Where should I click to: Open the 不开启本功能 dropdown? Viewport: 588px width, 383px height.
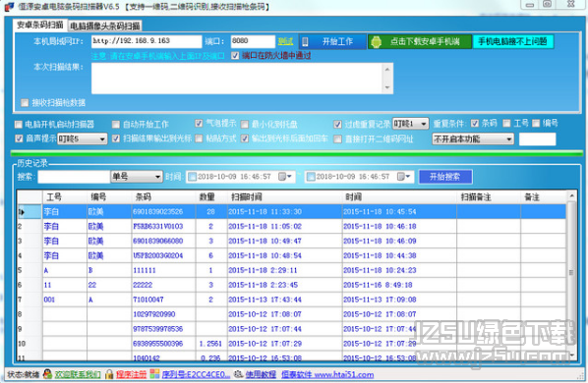click(473, 139)
